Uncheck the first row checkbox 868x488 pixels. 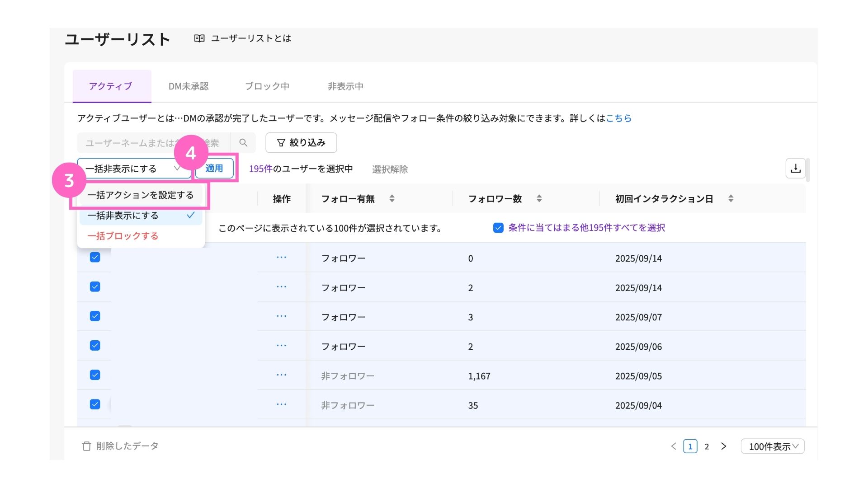[95, 258]
